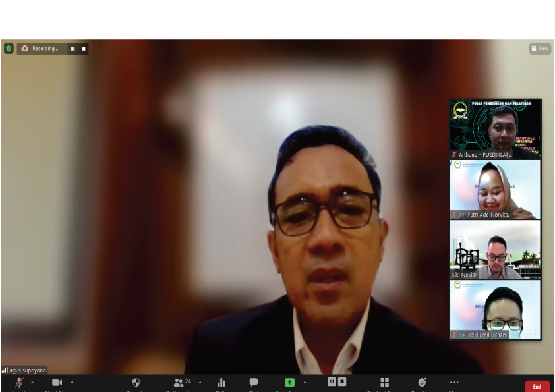Open audio options chevron beside microphone
Screen dimensions: 555x392
(x=32, y=383)
